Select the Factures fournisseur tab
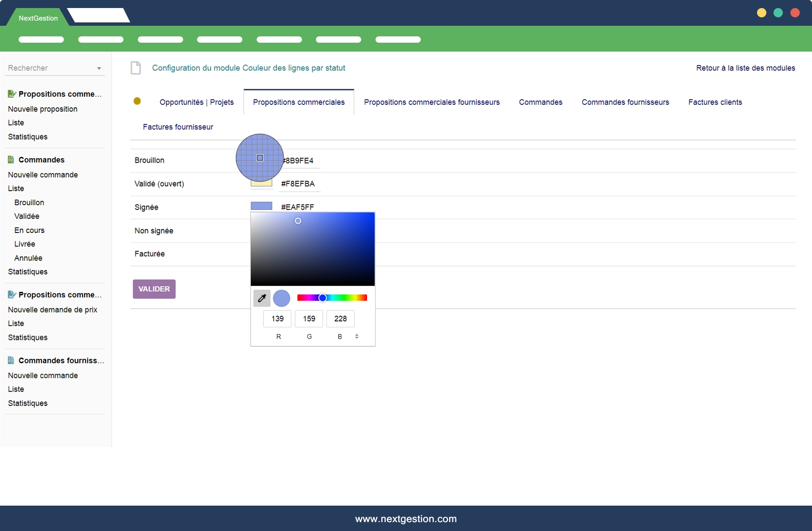 point(178,127)
